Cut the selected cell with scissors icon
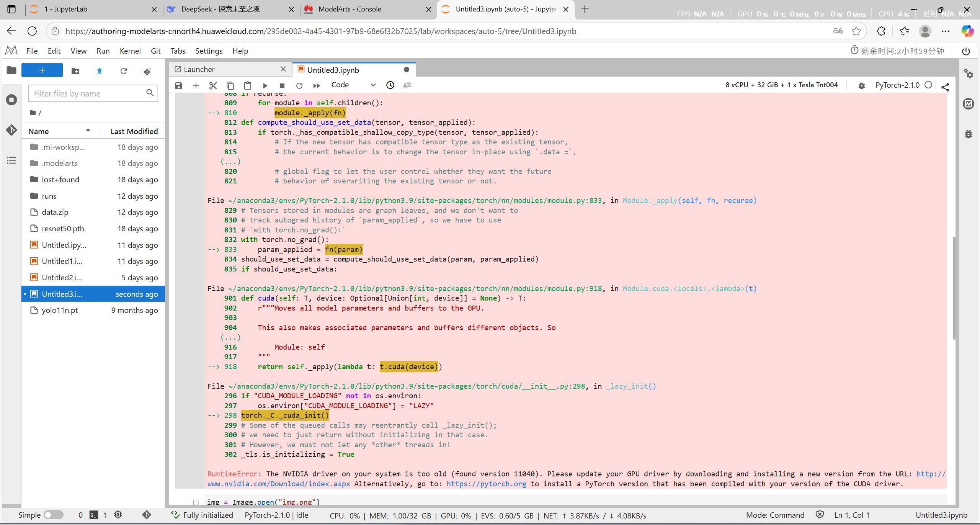 pyautogui.click(x=213, y=85)
